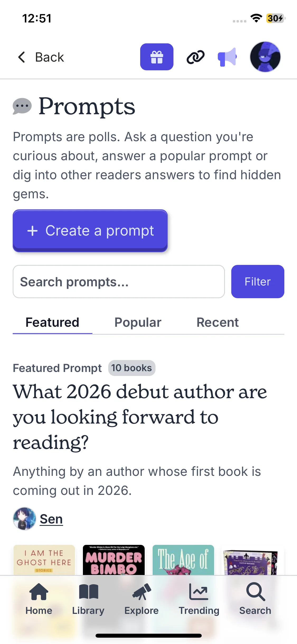Open the profile avatar in header
This screenshot has height=644, width=297.
265,57
